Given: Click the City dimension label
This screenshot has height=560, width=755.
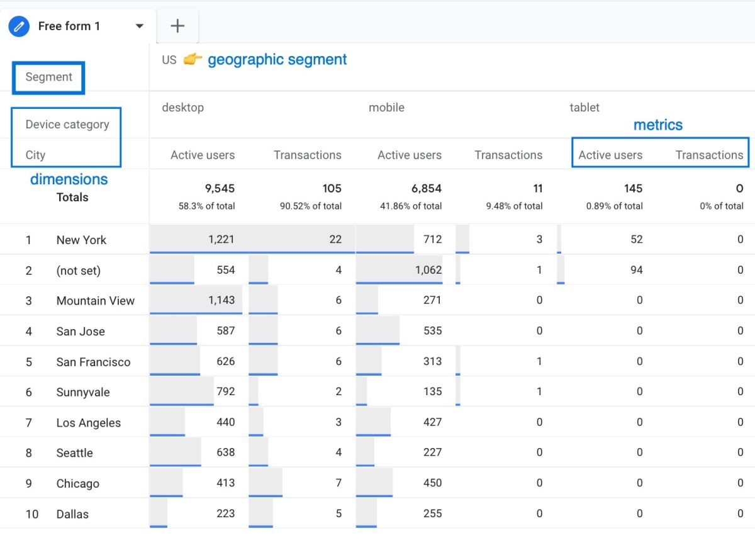Looking at the screenshot, I should (35, 155).
